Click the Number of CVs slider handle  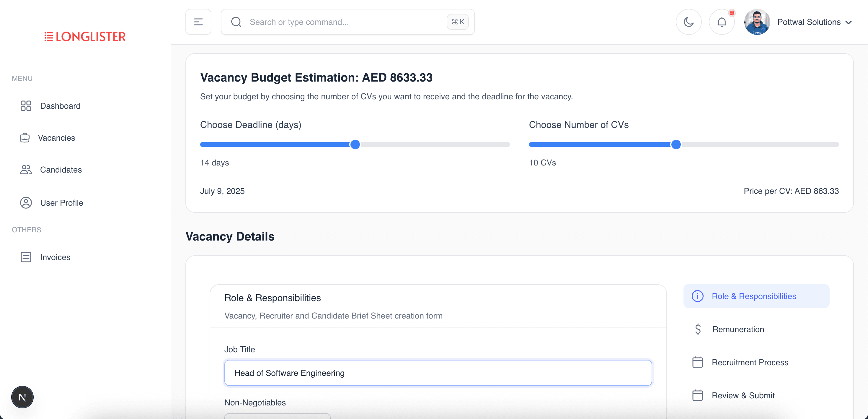click(x=676, y=144)
